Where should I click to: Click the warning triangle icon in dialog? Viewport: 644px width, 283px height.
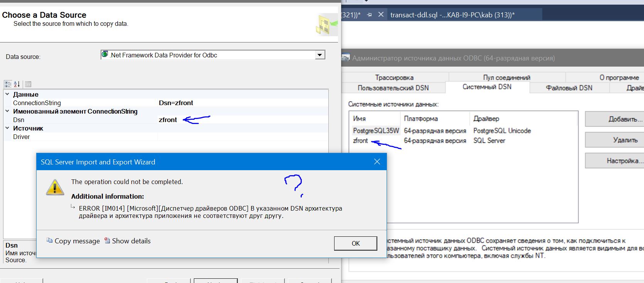[x=55, y=188]
